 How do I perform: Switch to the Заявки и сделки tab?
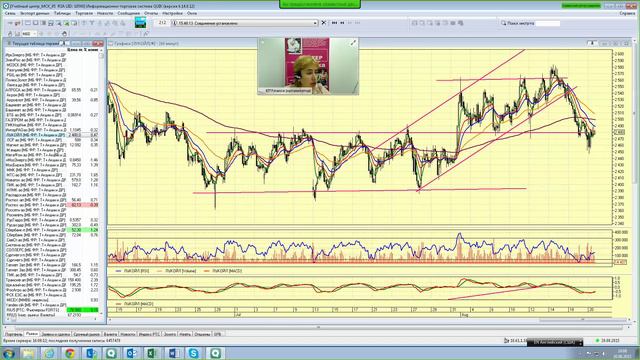tap(56, 334)
